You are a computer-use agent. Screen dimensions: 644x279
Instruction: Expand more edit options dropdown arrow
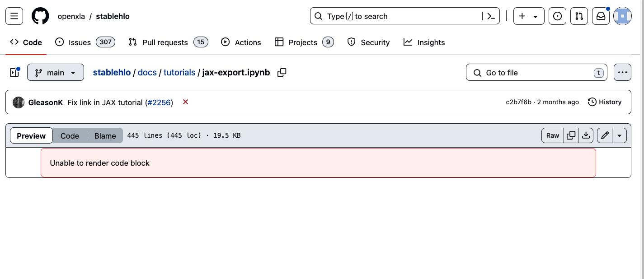coord(619,135)
